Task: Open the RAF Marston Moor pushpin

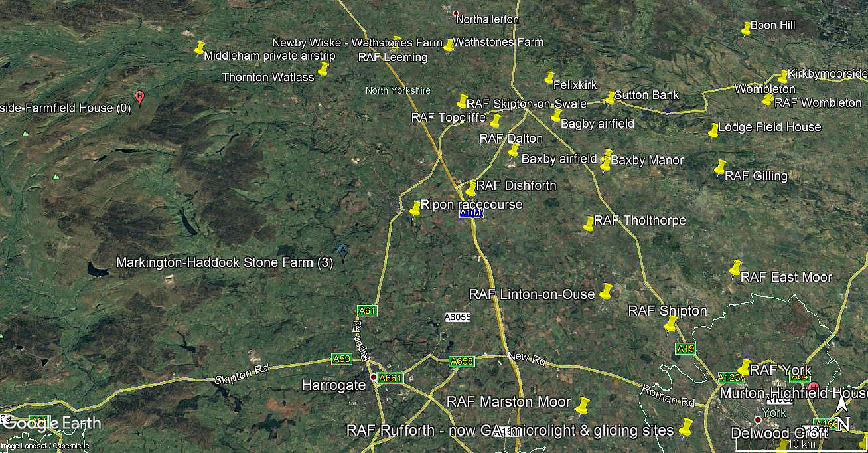Action: 583,405
